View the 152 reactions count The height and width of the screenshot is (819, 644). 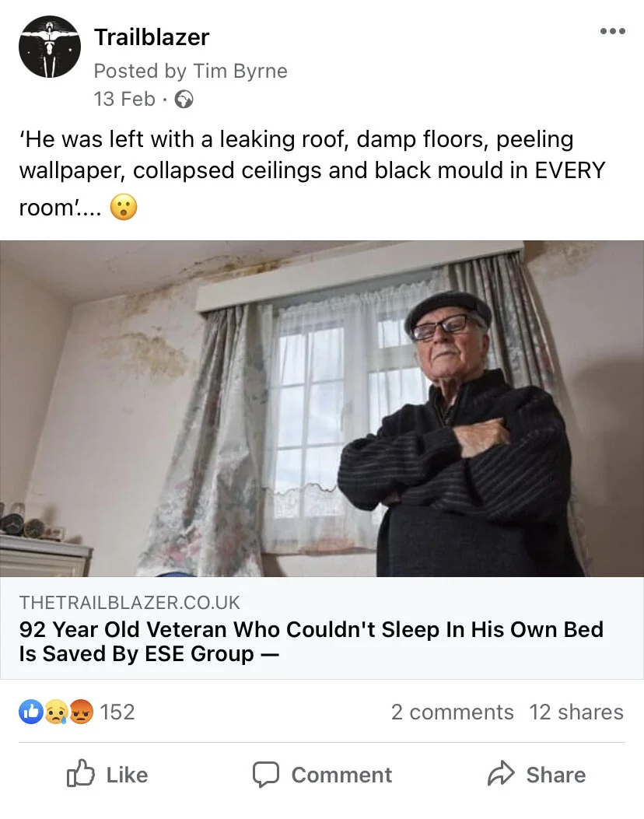click(117, 712)
